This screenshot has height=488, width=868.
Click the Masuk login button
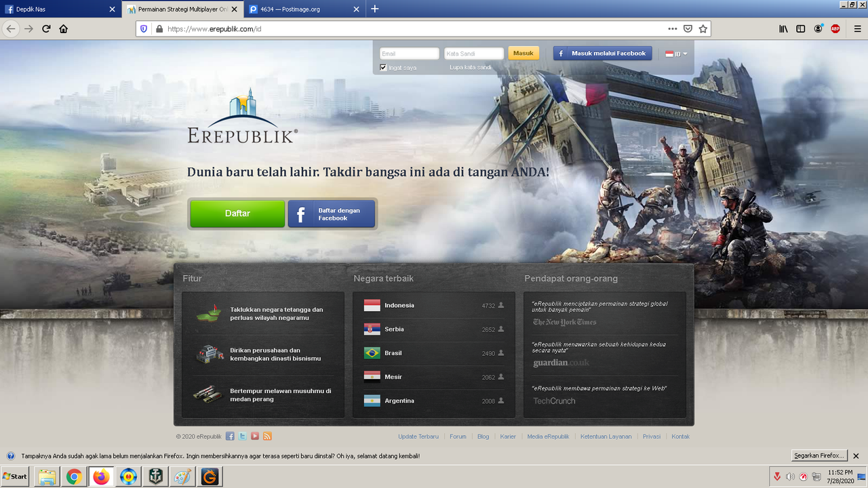(524, 53)
